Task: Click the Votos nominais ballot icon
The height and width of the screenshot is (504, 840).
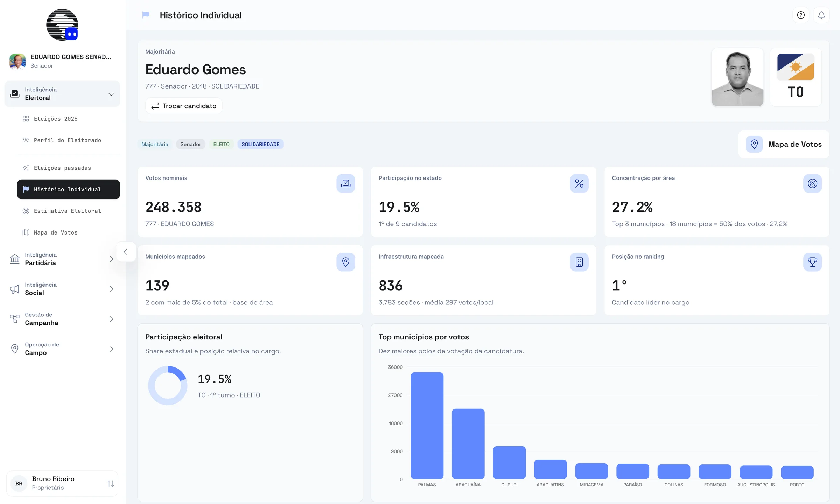Action: [346, 183]
